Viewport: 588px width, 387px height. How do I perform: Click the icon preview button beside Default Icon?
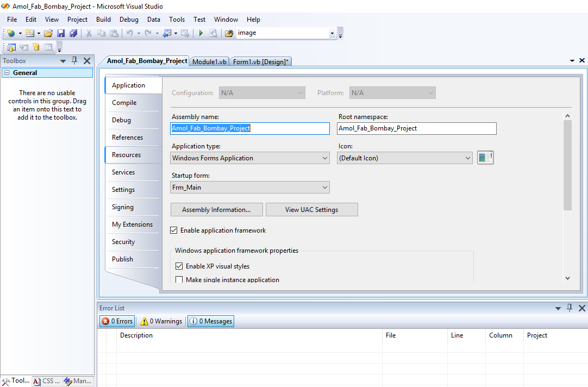point(485,158)
